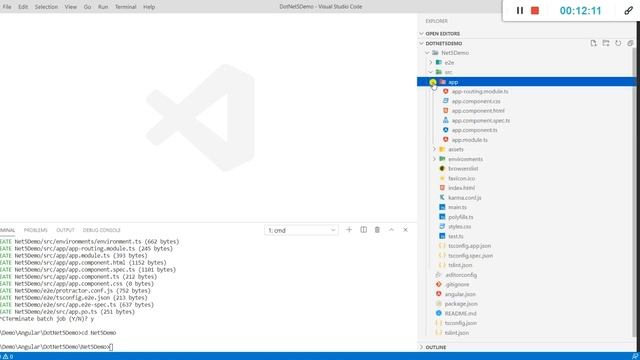Close the terminal panel
The width and height of the screenshot is (640, 360).
[x=405, y=230]
